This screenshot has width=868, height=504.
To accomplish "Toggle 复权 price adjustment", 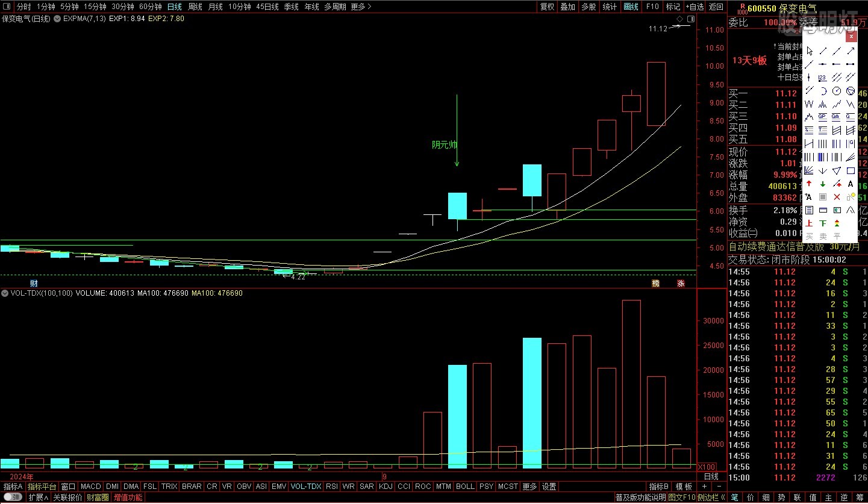I will coord(547,7).
